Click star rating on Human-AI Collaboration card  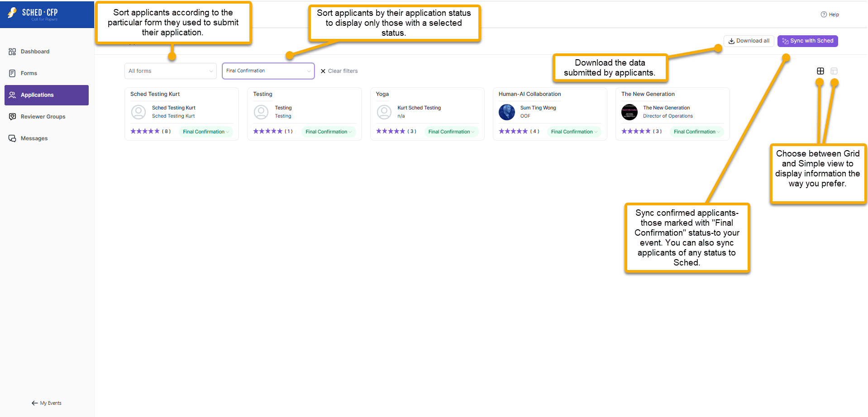pyautogui.click(x=513, y=132)
